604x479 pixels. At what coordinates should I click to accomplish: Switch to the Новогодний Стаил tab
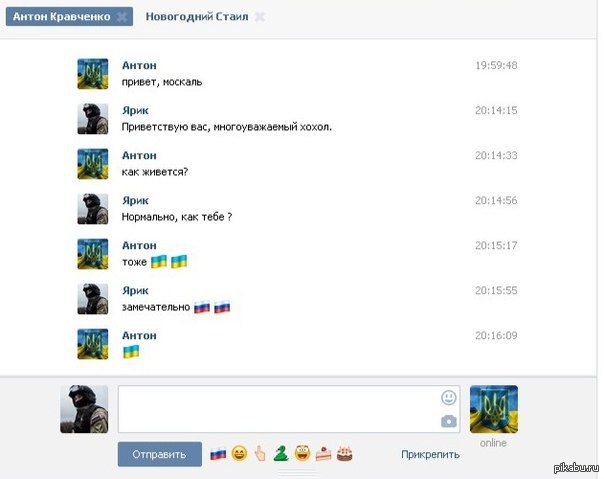pos(197,17)
